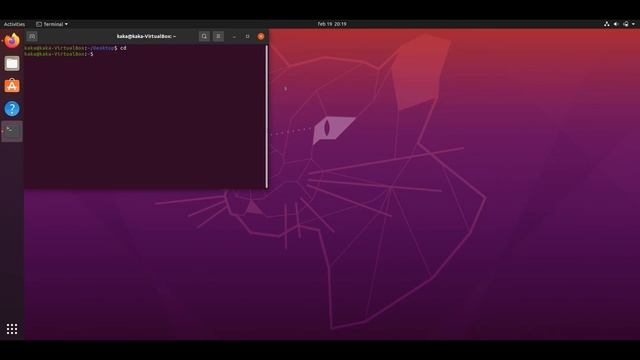Click the terminal scrollbar
Screen dimensions: 640x360
(267, 116)
